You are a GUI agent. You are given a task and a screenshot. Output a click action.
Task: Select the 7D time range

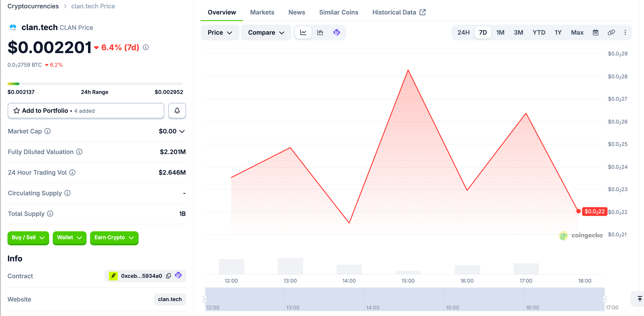pyautogui.click(x=483, y=32)
